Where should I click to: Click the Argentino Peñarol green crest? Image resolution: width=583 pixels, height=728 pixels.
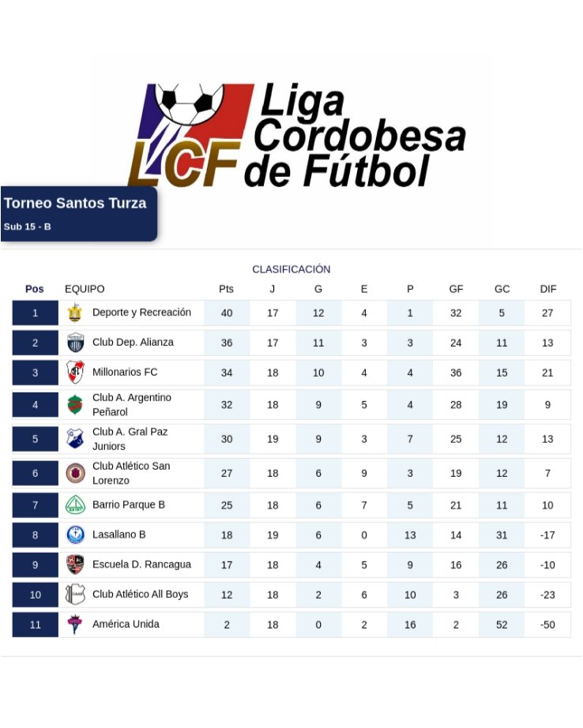pos(75,404)
